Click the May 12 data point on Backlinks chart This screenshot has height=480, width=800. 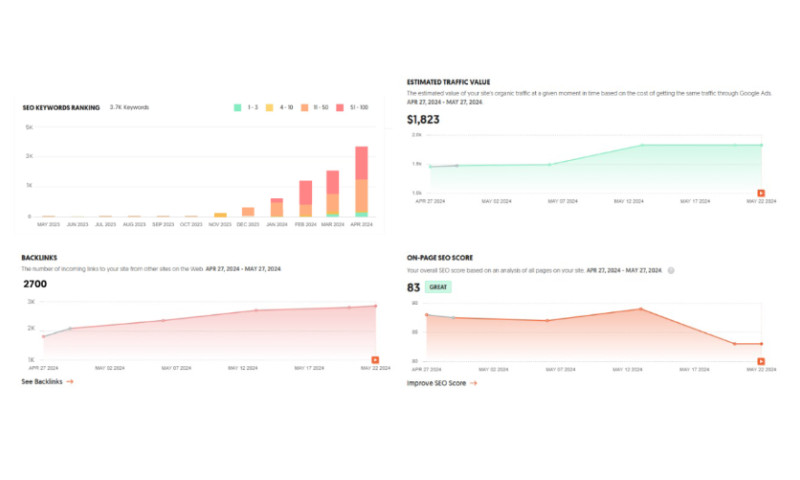tap(256, 310)
